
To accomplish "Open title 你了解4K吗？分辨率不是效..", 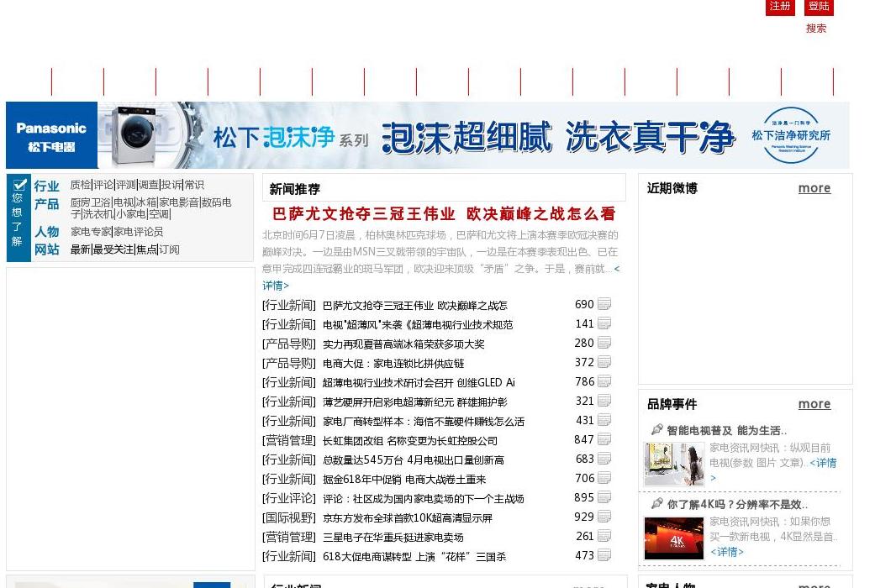I will (737, 505).
